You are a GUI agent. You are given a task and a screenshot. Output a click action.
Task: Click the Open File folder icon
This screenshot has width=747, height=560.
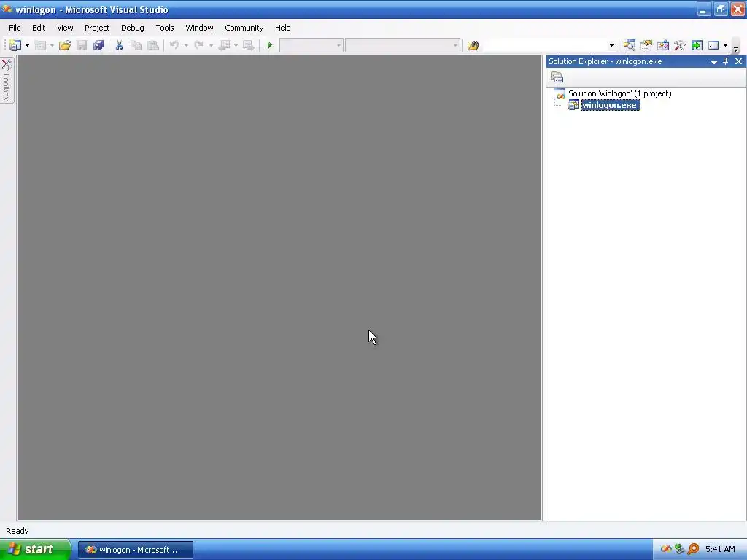click(65, 46)
